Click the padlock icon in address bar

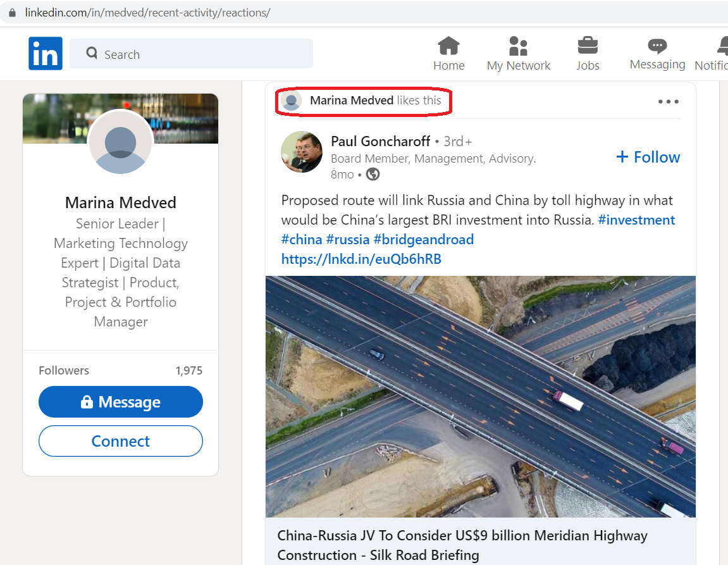pyautogui.click(x=12, y=13)
